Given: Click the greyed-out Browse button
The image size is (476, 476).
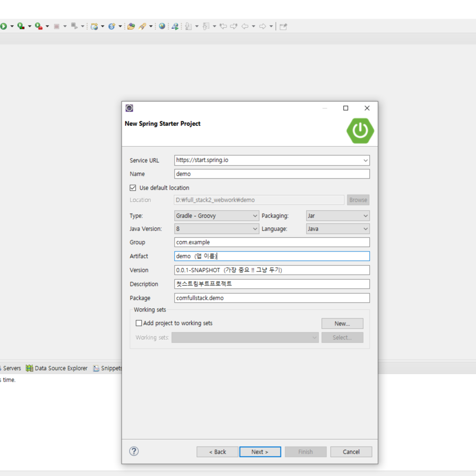Looking at the screenshot, I should 358,200.
